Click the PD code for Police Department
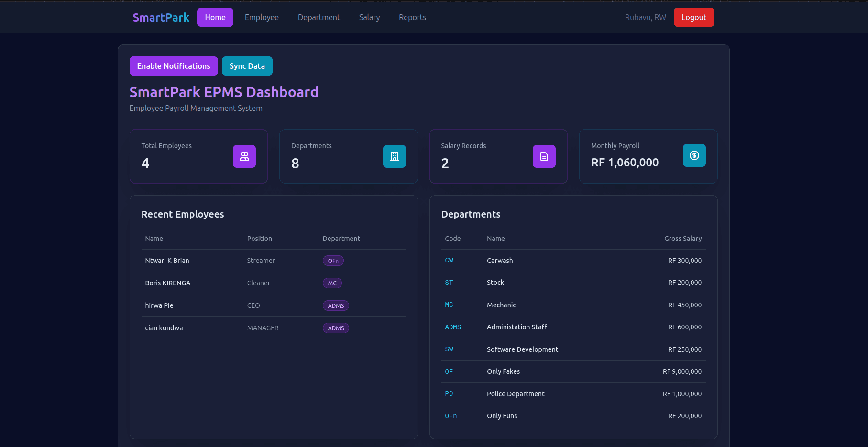Image resolution: width=868 pixels, height=447 pixels. point(449,393)
